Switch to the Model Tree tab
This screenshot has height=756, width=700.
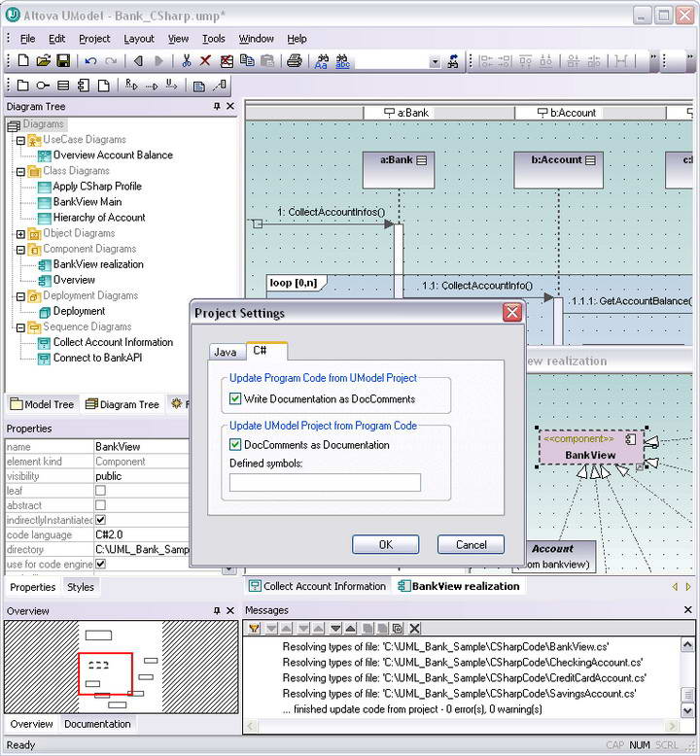[43, 404]
